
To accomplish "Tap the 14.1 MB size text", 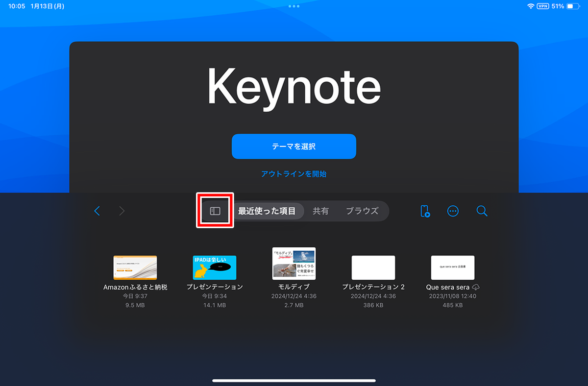I will [215, 305].
